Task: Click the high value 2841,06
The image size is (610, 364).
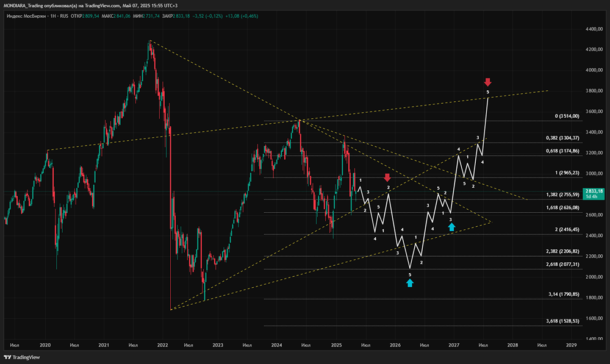Action: tap(122, 16)
